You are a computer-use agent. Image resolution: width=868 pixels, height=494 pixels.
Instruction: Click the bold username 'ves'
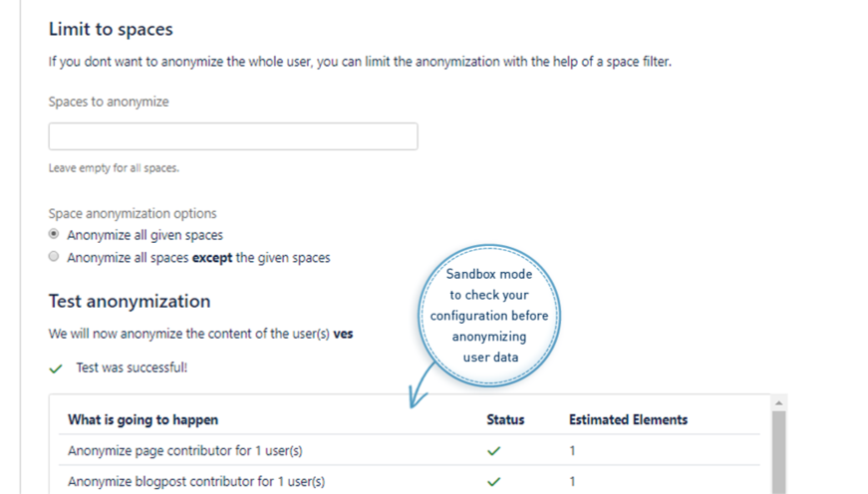tap(342, 335)
